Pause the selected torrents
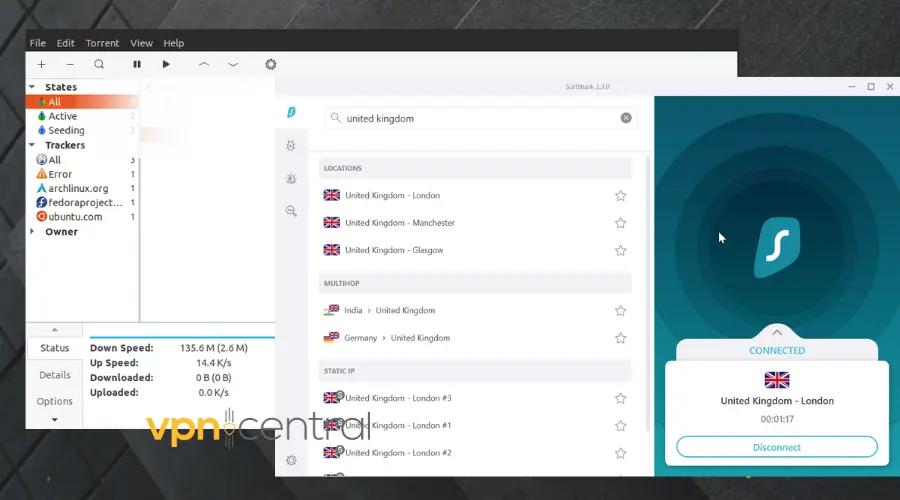The width and height of the screenshot is (900, 500). [x=137, y=64]
